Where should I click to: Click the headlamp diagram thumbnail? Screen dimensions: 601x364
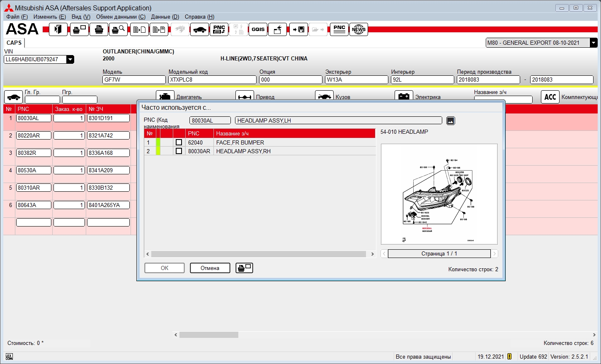point(439,194)
